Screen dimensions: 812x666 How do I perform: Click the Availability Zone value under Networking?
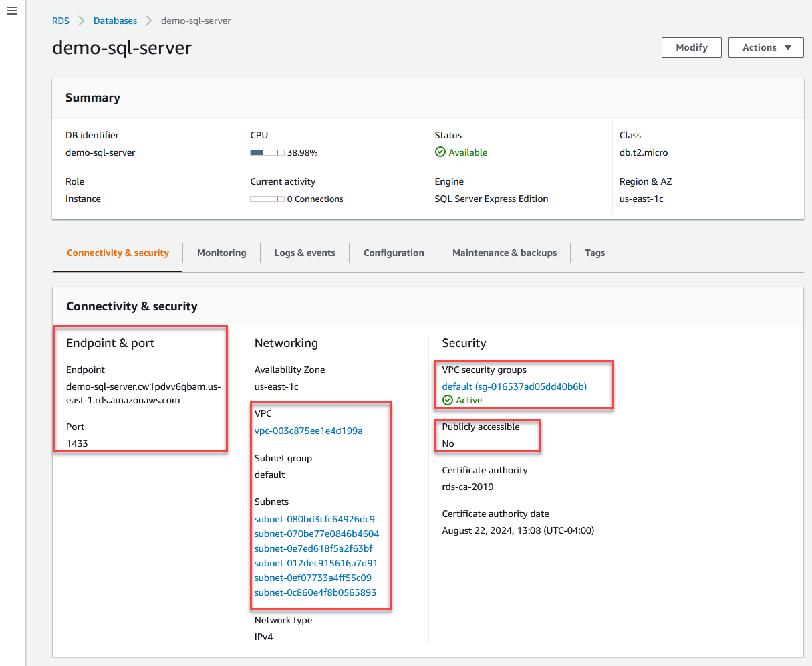point(277,386)
